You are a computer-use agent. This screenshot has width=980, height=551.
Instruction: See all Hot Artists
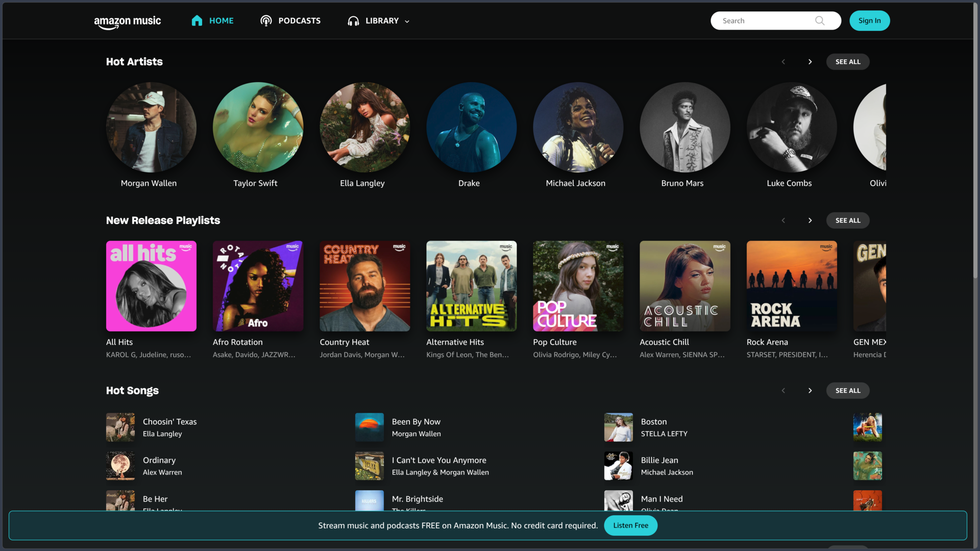848,62
